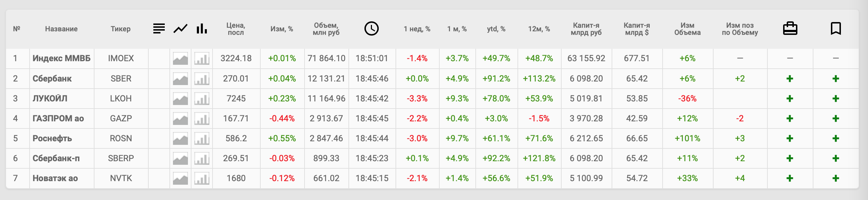The width and height of the screenshot is (868, 200).
Task: Click the line chart icon in header
Action: pos(180,28)
